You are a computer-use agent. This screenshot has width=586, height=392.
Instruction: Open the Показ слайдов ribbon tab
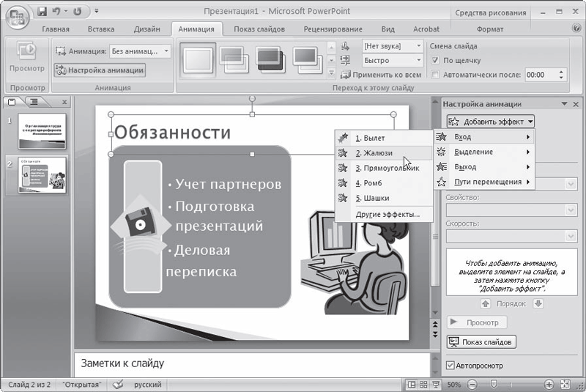259,29
